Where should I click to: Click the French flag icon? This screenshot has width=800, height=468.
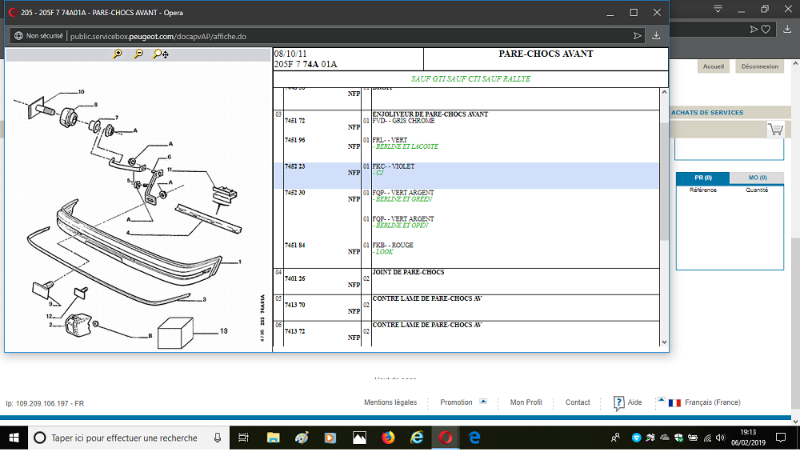674,403
